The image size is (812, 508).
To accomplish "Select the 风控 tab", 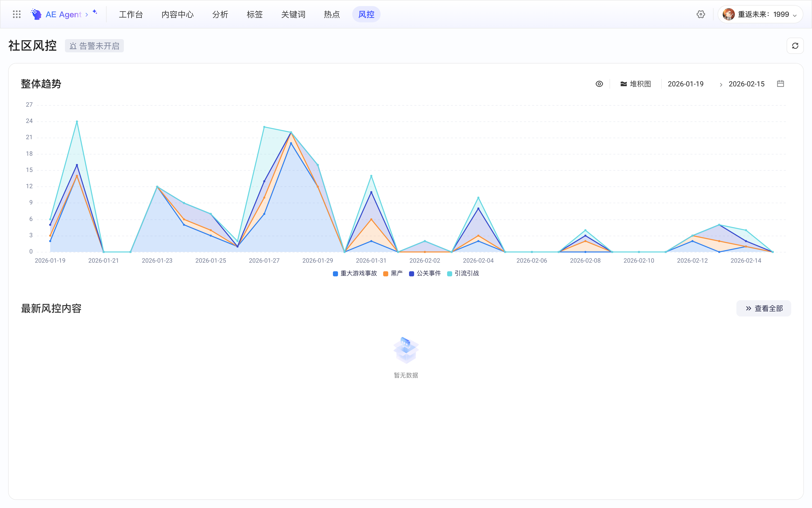I will pyautogui.click(x=366, y=14).
